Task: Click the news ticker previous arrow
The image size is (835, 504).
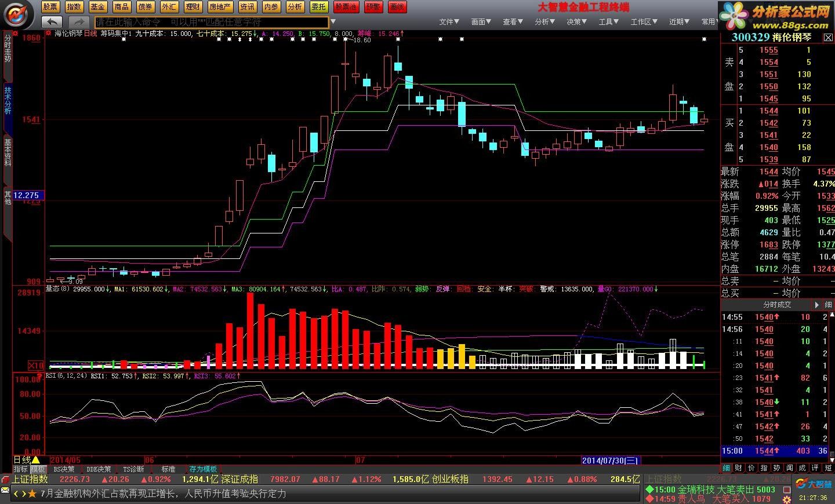Action: coord(16,494)
